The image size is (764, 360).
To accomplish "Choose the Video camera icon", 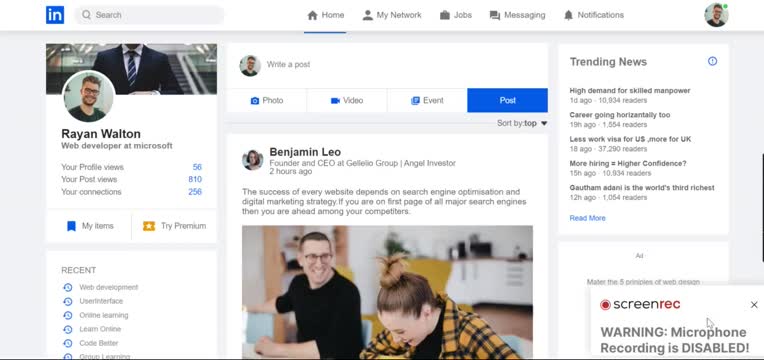I will (335, 101).
